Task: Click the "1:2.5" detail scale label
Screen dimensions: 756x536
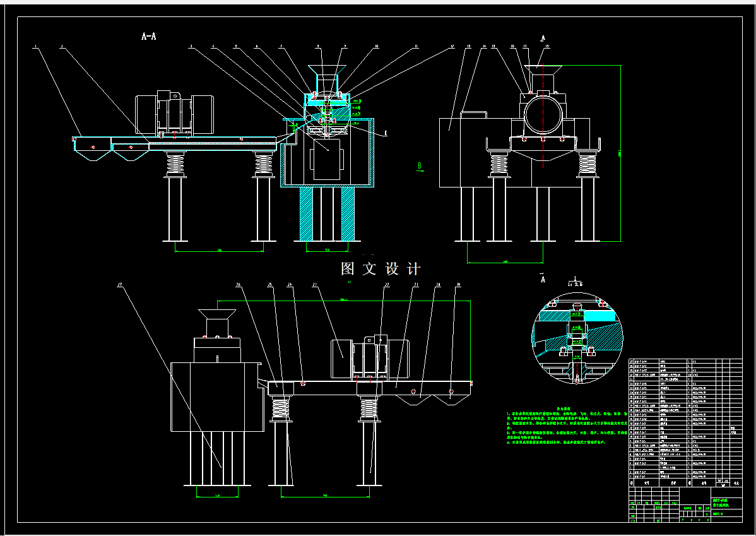Action: 575,284
